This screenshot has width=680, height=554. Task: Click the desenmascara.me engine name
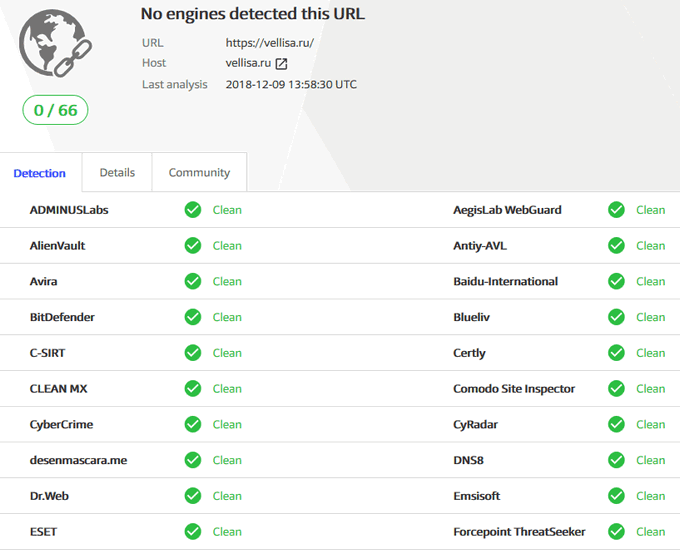(x=78, y=460)
